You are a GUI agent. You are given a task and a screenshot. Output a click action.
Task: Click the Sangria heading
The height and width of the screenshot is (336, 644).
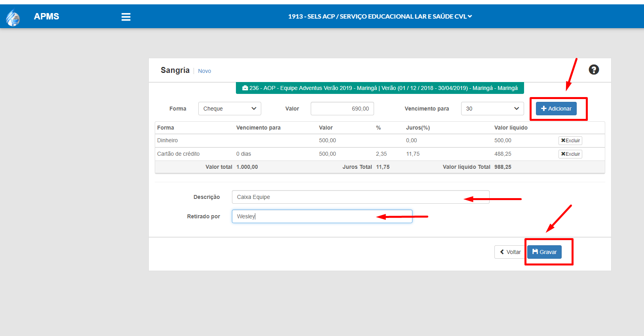pos(175,70)
